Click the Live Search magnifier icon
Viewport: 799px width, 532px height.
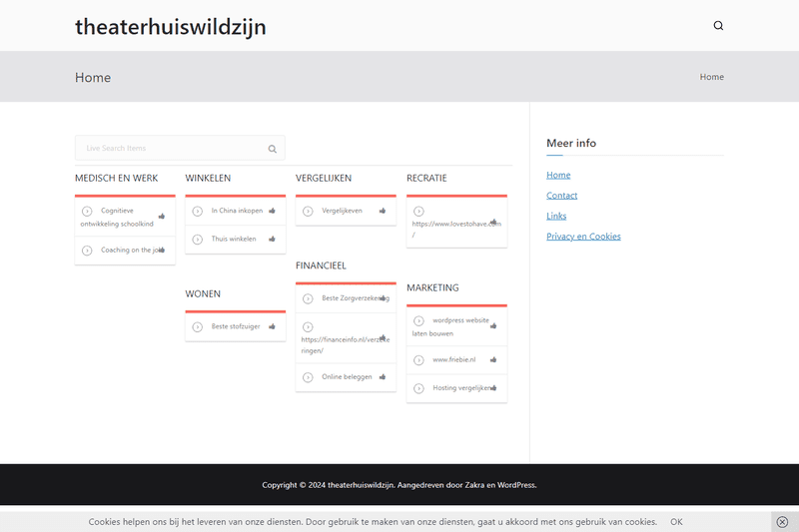click(272, 149)
